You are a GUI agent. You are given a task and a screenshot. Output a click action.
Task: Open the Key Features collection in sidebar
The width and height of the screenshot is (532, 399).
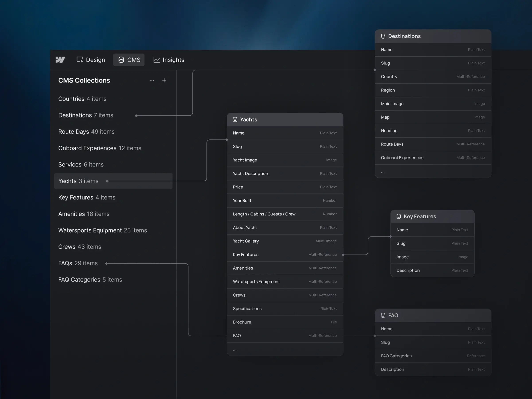click(x=87, y=198)
